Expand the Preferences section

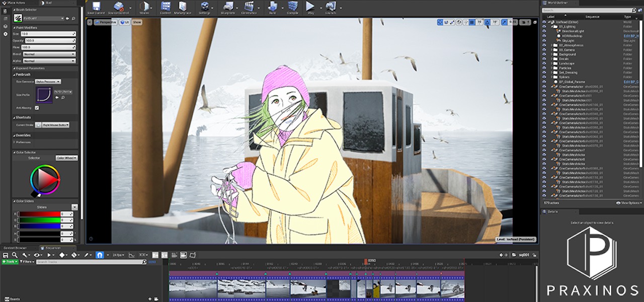tap(23, 142)
